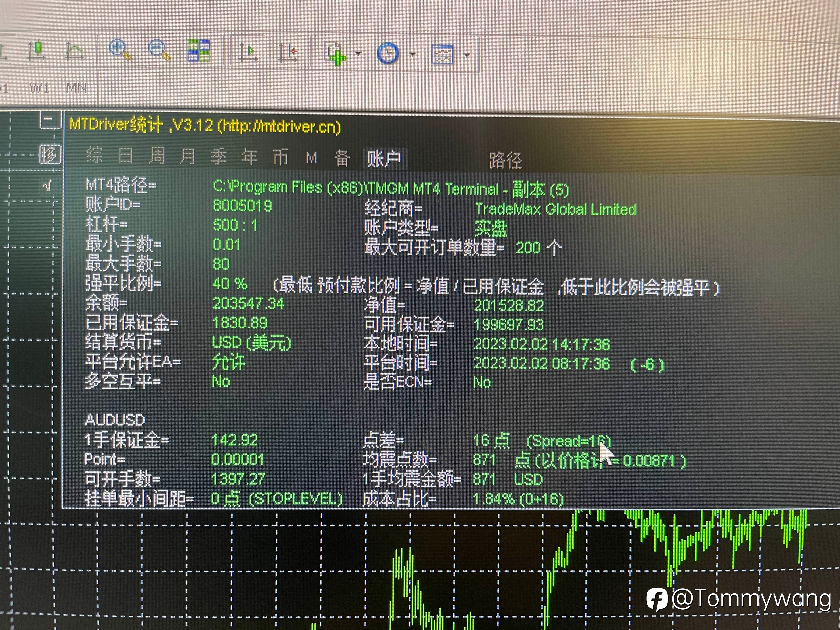Click the Point value 0.00001

(237, 460)
